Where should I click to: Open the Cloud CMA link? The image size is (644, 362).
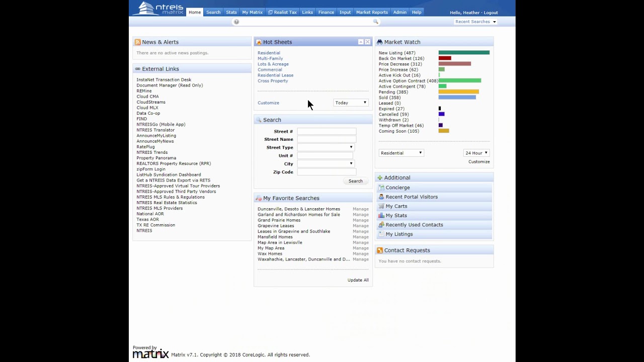[147, 97]
